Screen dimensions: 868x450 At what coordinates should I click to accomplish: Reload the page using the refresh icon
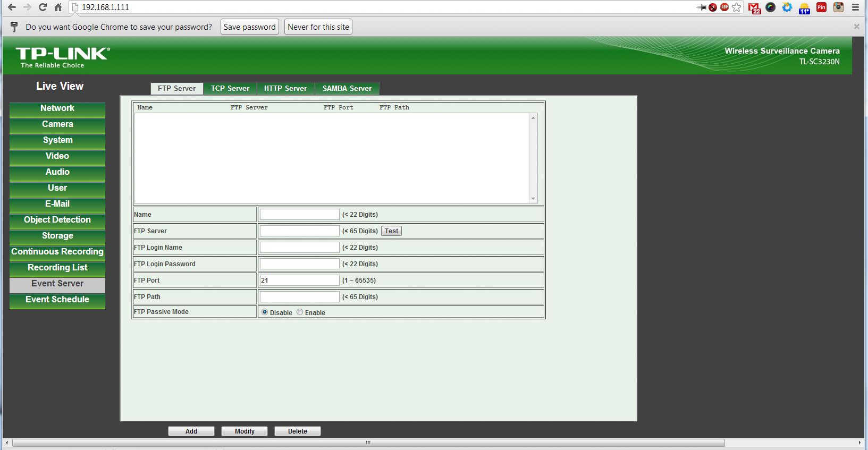(43, 7)
